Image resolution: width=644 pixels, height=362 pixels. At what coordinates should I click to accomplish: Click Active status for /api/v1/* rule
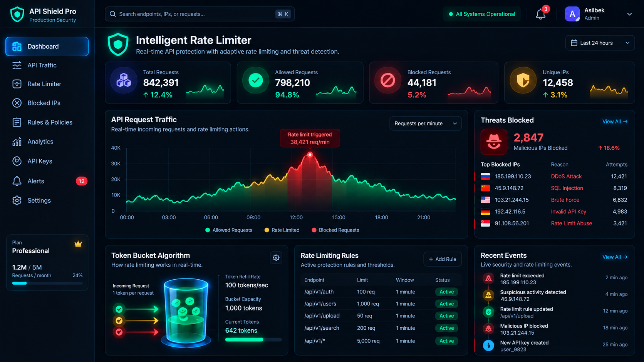point(447,341)
